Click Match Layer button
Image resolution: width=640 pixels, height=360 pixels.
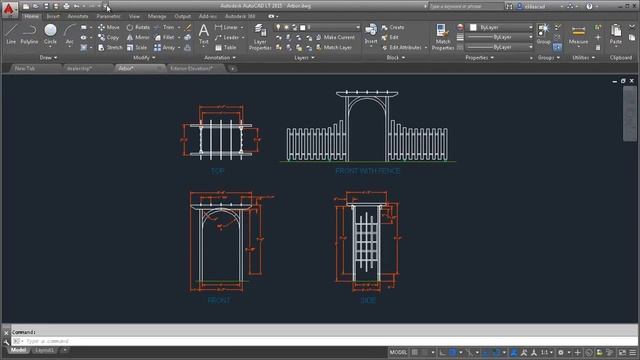[334, 48]
